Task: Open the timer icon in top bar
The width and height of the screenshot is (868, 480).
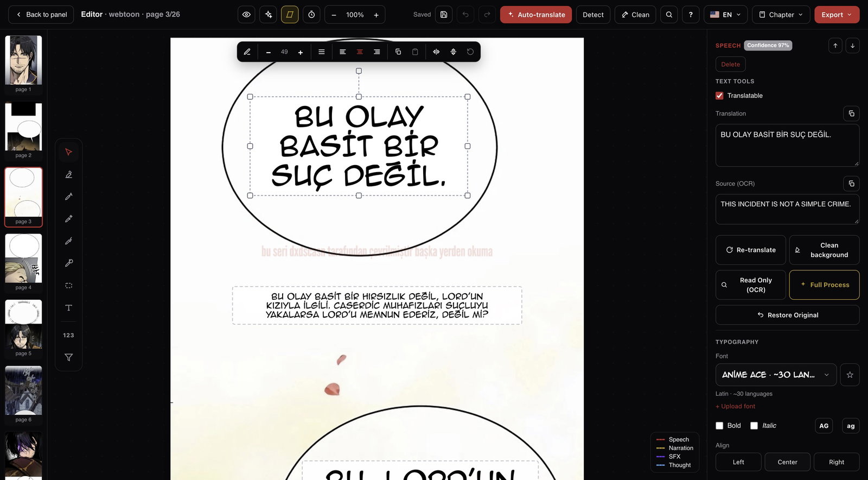Action: pos(311,15)
